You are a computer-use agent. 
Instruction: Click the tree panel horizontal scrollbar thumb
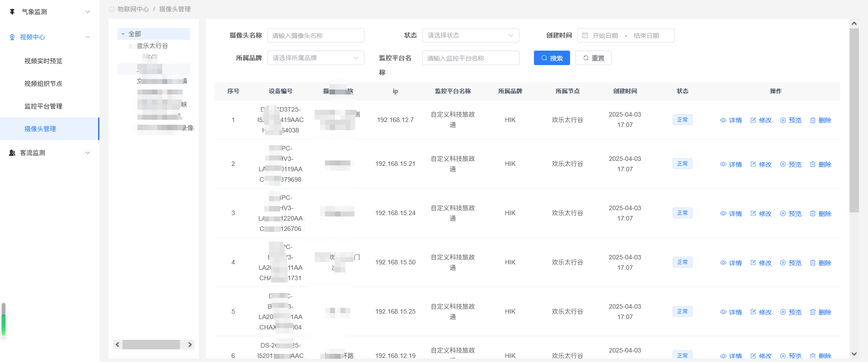[151, 344]
